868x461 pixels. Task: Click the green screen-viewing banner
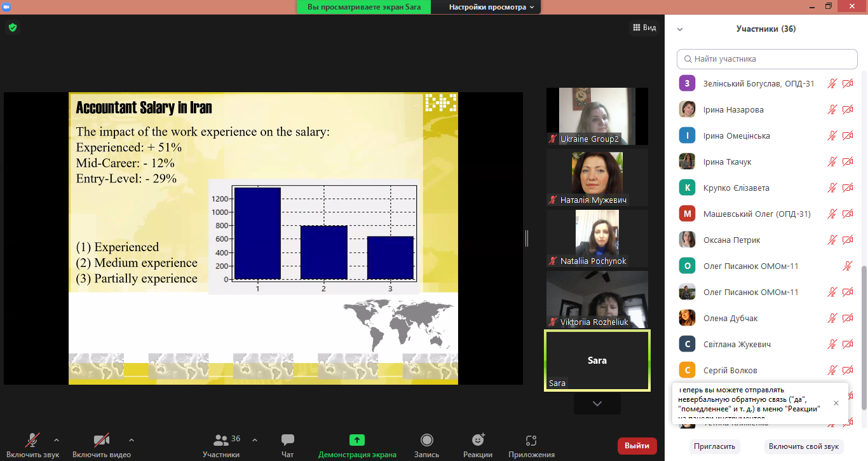(x=364, y=7)
